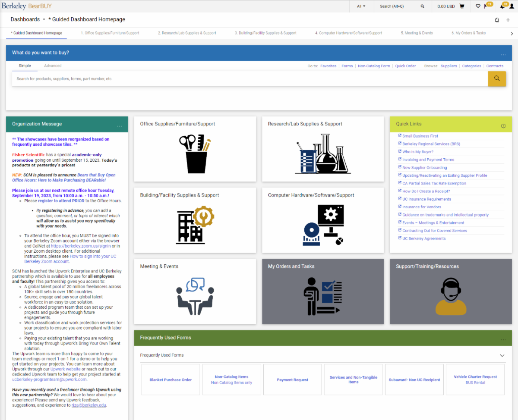Click the Quick Links help icon

pyautogui.click(x=503, y=126)
